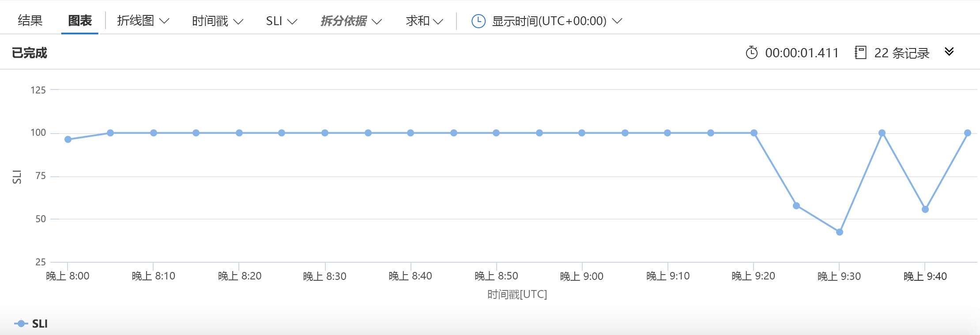The height and width of the screenshot is (335, 980).
Task: Click the peak data point at 晚上 9:35
Action: 882,133
